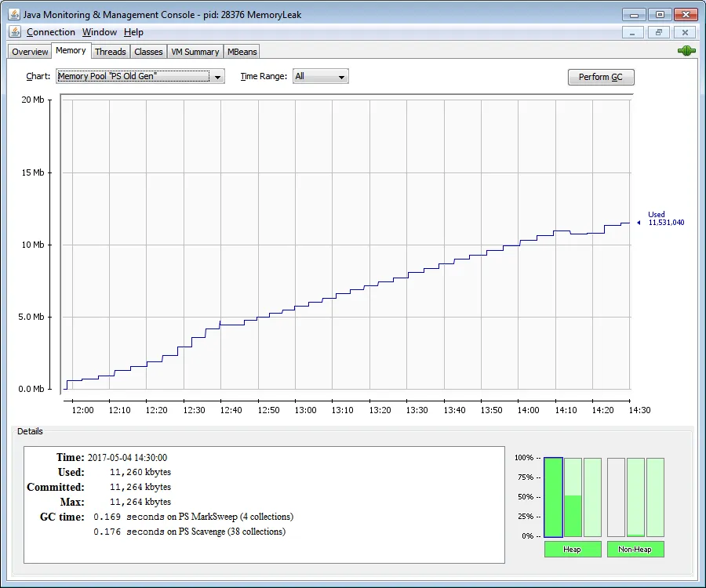Click the Java coffee cup icon beside Connection menu
The height and width of the screenshot is (588, 706).
(13, 32)
